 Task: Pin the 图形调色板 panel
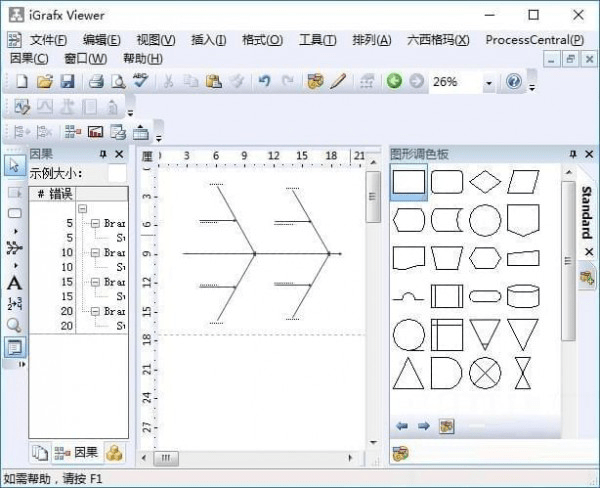(x=573, y=154)
